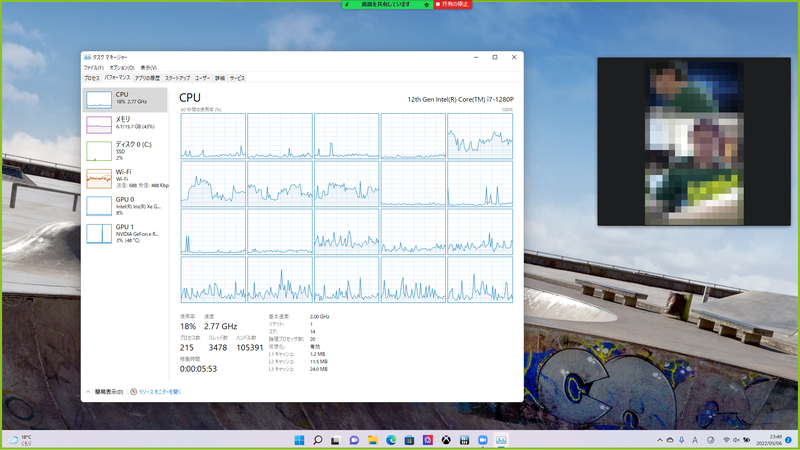Click the Task Manager taskbar icon
The image size is (800, 450).
[x=501, y=440]
